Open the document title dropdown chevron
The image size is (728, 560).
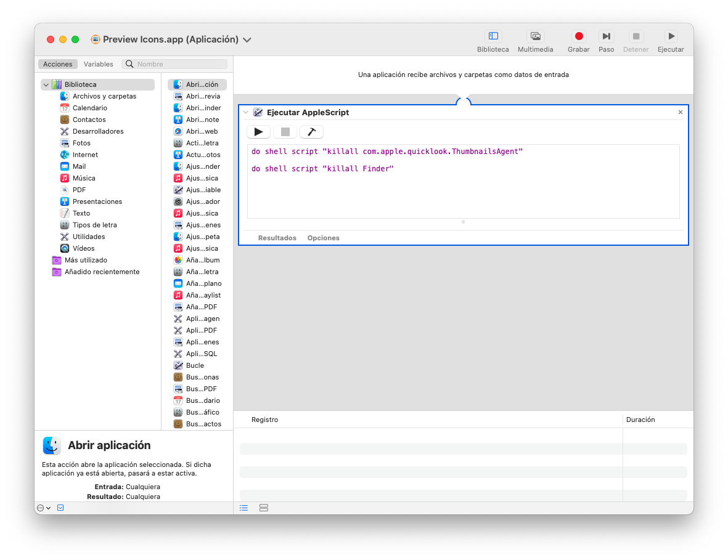click(247, 40)
